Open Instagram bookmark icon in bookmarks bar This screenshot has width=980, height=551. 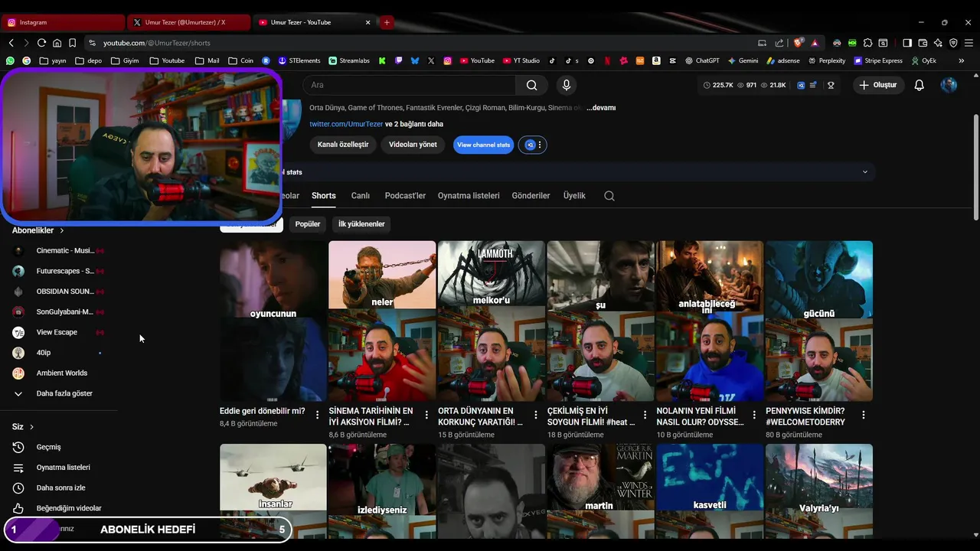click(x=448, y=60)
